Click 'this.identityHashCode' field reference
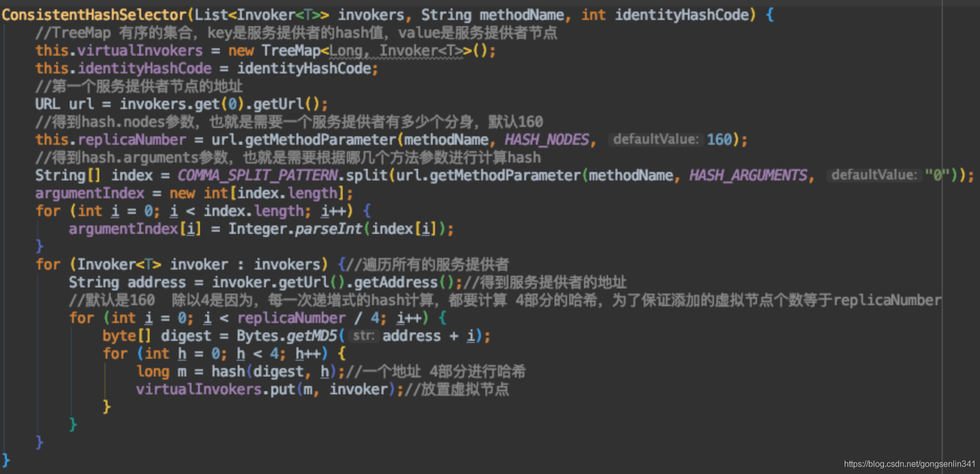The image size is (980, 474). tap(123, 69)
